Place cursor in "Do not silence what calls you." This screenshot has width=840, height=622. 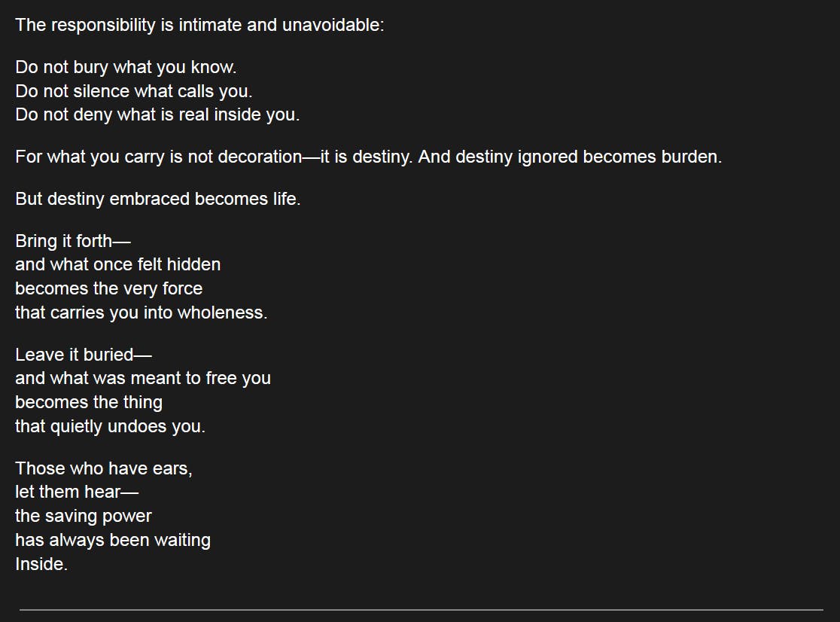[133, 91]
